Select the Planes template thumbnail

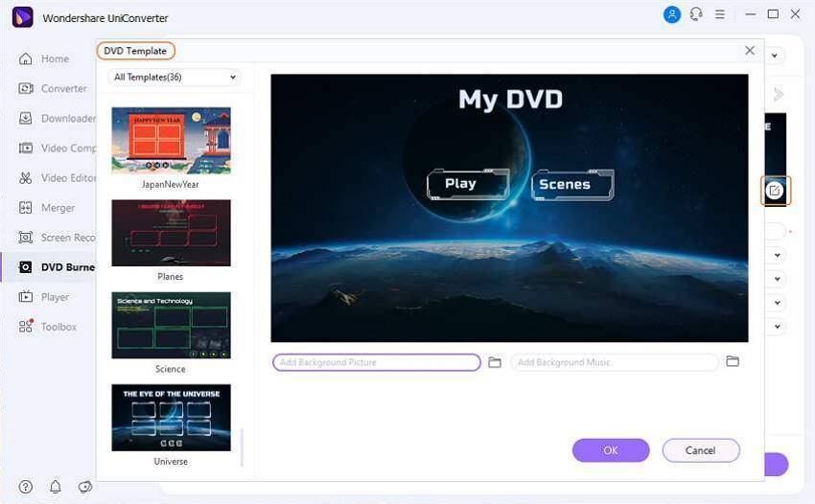[x=171, y=233]
